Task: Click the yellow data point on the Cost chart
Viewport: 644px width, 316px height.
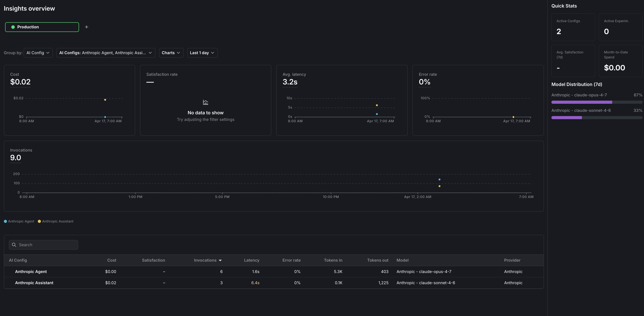Action: pyautogui.click(x=105, y=99)
